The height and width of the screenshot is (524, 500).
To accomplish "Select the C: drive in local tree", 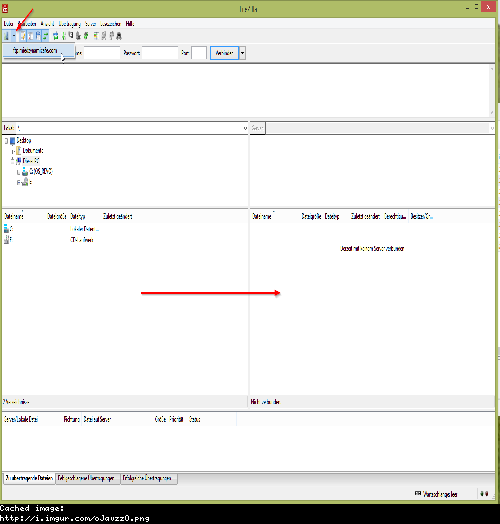I will (41, 171).
